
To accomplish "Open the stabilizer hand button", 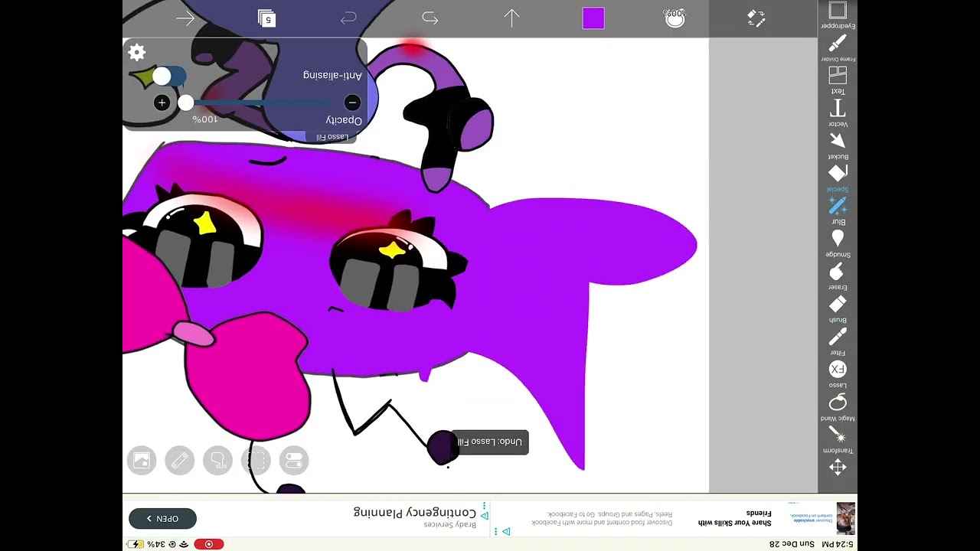I will pyautogui.click(x=218, y=461).
